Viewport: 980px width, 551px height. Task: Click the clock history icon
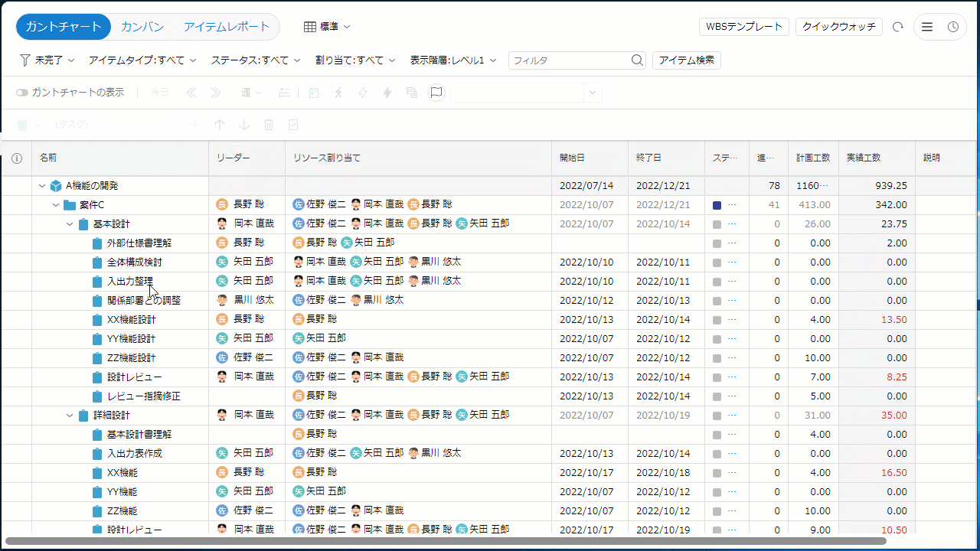pos(953,27)
